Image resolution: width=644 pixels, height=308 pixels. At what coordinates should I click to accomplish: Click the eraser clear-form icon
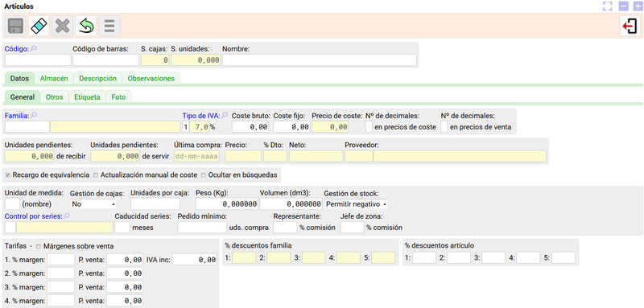tap(39, 26)
